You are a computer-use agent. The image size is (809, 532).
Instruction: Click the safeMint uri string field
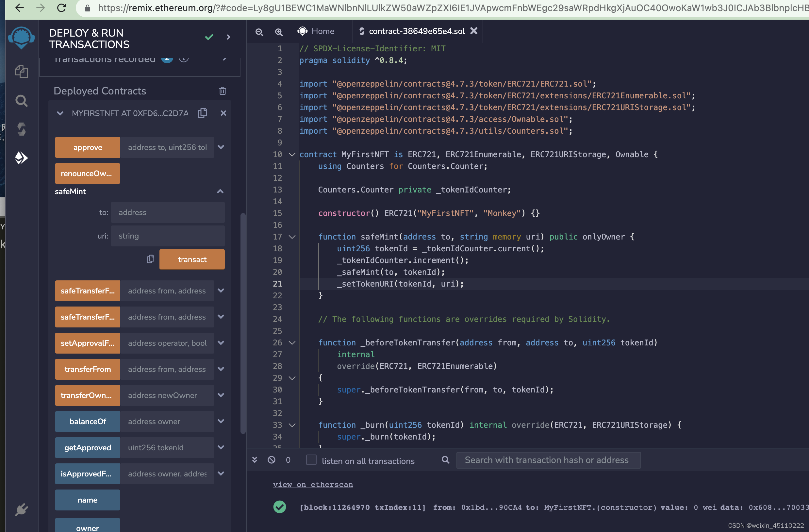click(168, 236)
